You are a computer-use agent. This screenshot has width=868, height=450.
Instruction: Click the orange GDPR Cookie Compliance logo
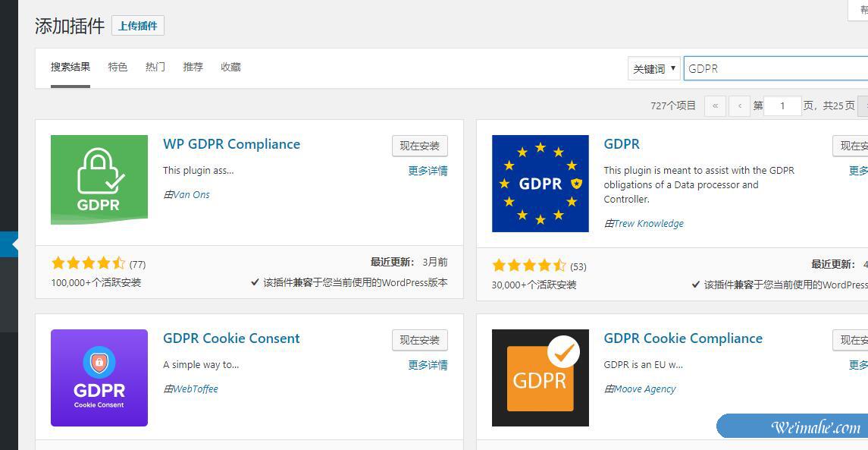pos(540,377)
